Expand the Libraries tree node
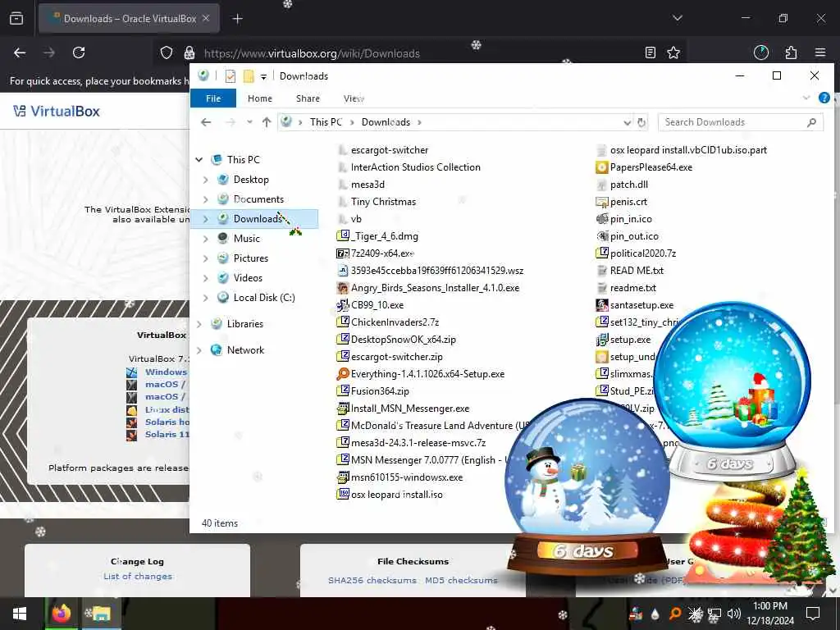 199,323
